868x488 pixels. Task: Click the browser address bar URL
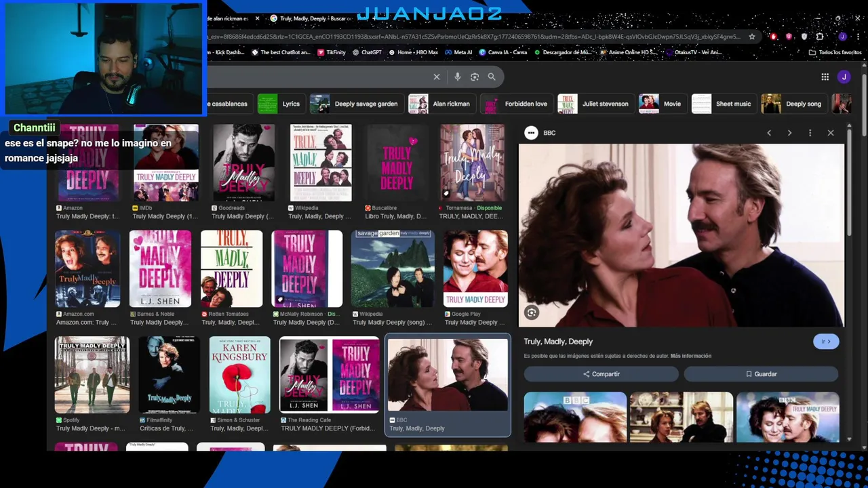click(x=475, y=37)
